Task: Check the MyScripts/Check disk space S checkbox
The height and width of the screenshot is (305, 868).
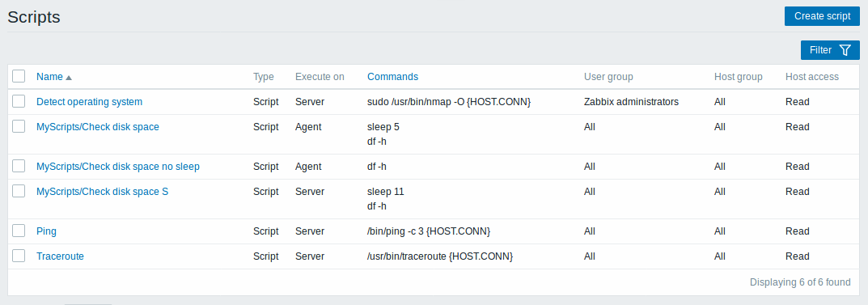Action: tap(19, 190)
